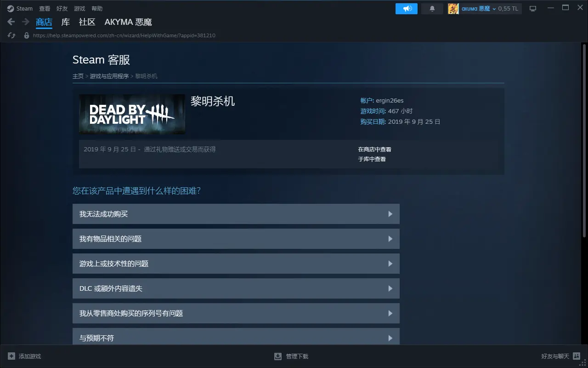Switch to Big Picture mode via the monitor icon
The width and height of the screenshot is (588, 368).
pyautogui.click(x=533, y=9)
